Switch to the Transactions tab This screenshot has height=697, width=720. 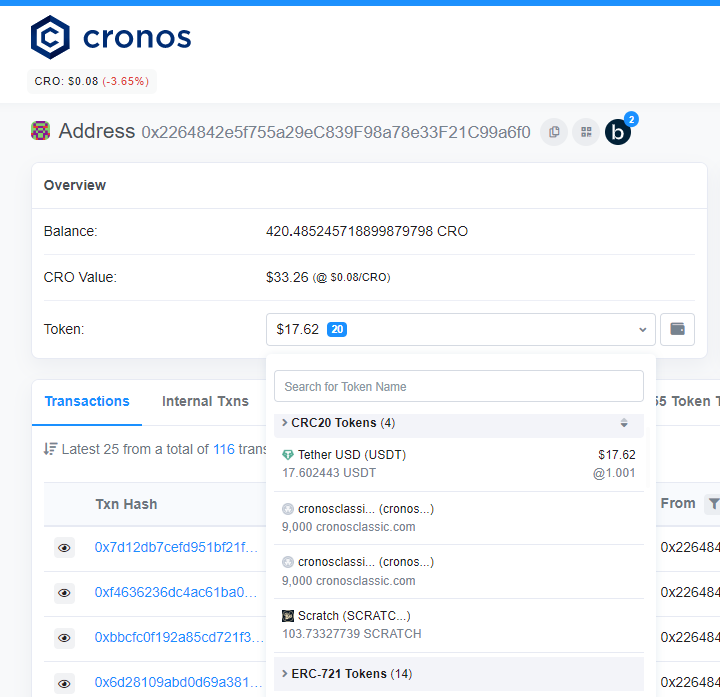coord(87,401)
